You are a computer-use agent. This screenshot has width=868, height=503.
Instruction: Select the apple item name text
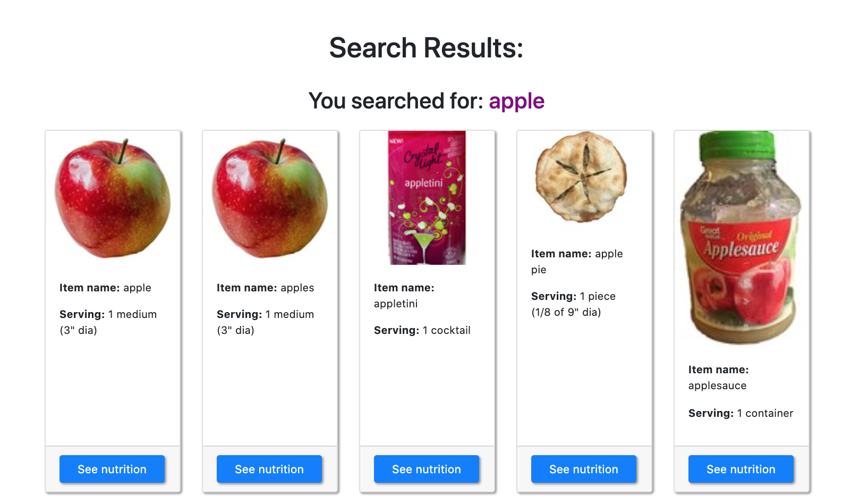[x=105, y=288]
